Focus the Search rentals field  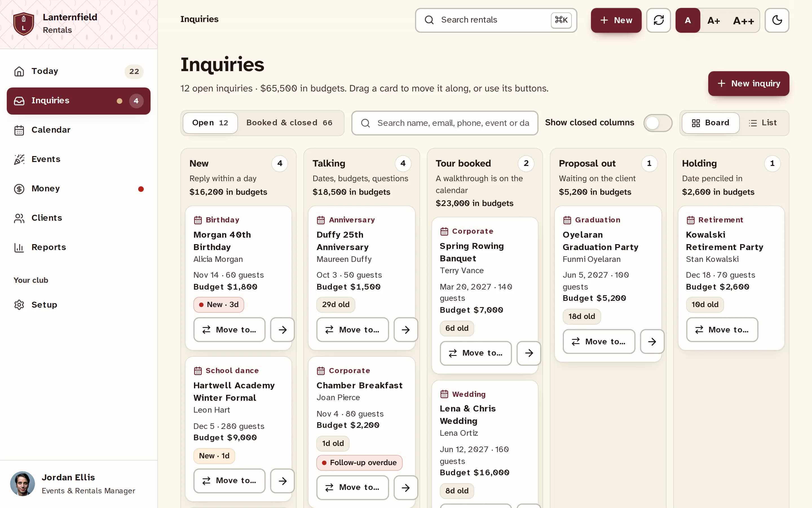[x=496, y=20]
